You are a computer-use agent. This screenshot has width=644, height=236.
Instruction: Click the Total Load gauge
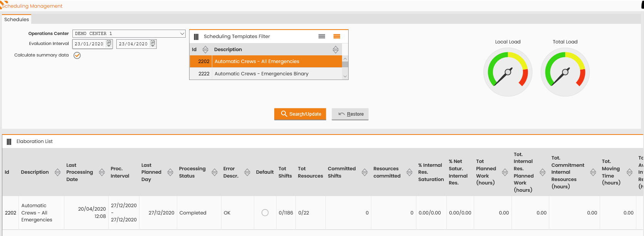pos(565,72)
